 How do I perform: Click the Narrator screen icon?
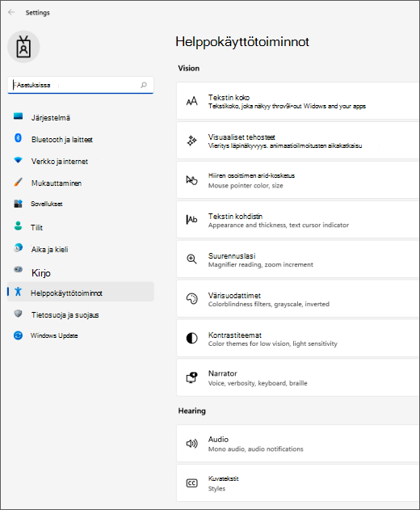pos(191,377)
